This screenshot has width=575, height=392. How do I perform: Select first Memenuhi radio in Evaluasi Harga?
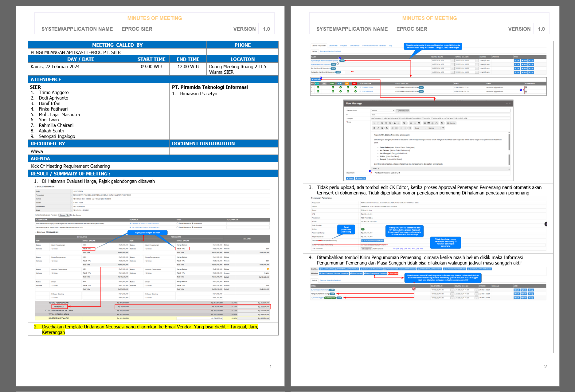(x=193, y=223)
